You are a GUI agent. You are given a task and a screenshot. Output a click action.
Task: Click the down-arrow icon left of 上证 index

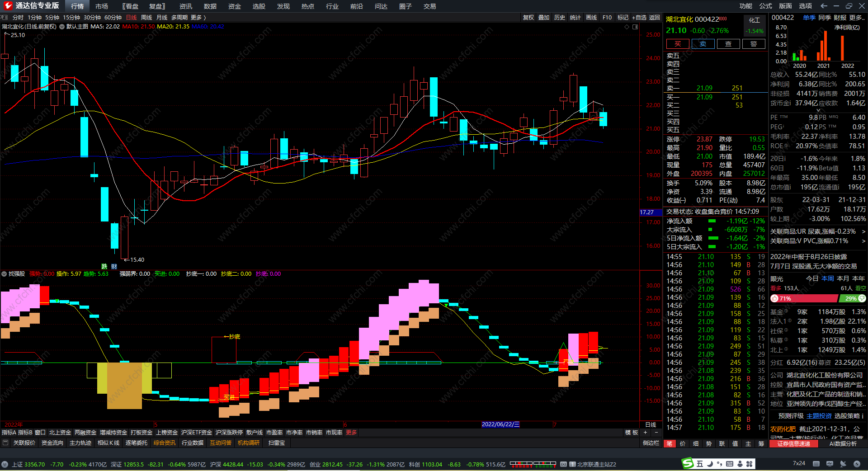pyautogui.click(x=5, y=464)
